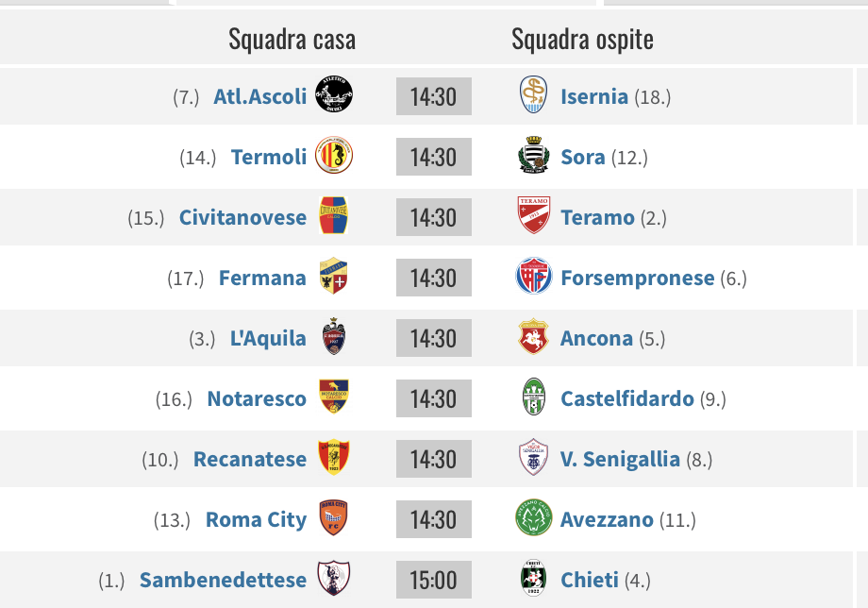Click the Squadra casa column header

click(292, 40)
